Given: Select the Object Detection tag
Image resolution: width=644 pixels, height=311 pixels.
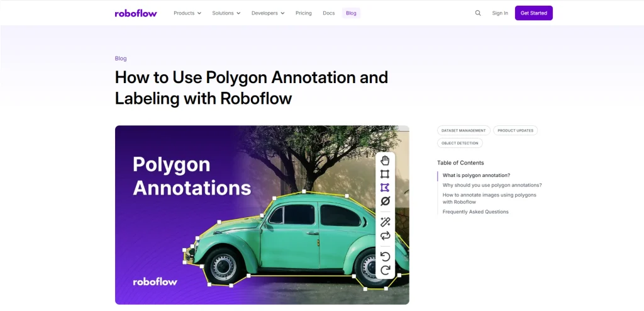Looking at the screenshot, I should click(x=460, y=143).
